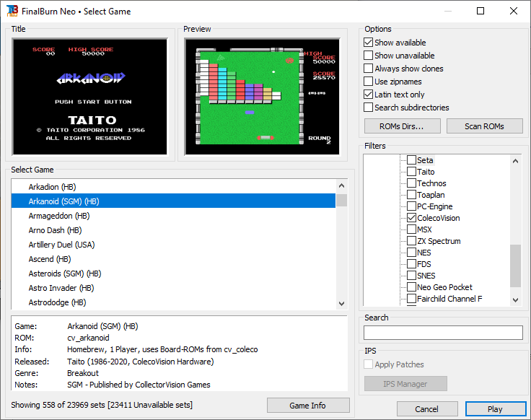The image size is (531, 420).
Task: Toggle Latin text only checkbox
Action: pos(368,94)
